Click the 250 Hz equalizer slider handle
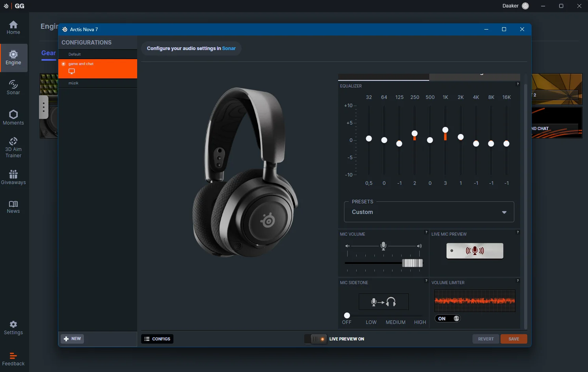The height and width of the screenshot is (372, 588). tap(415, 133)
